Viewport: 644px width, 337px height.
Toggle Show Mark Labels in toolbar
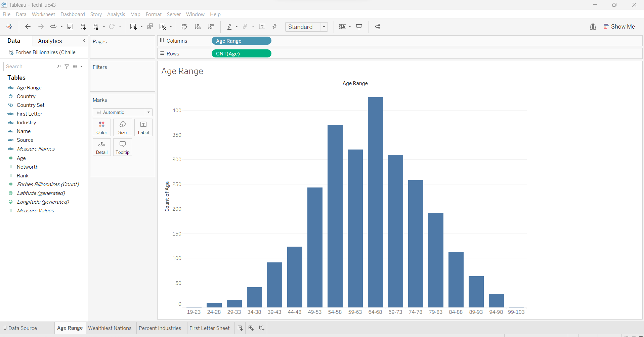(262, 27)
